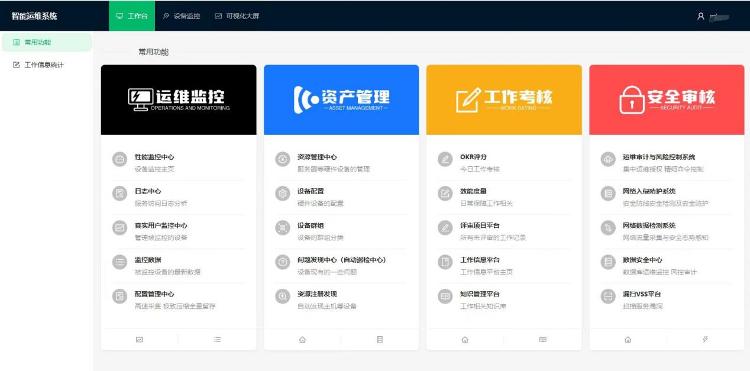Click the 资源注册发现 icon
750x371 pixels.
coord(283,296)
